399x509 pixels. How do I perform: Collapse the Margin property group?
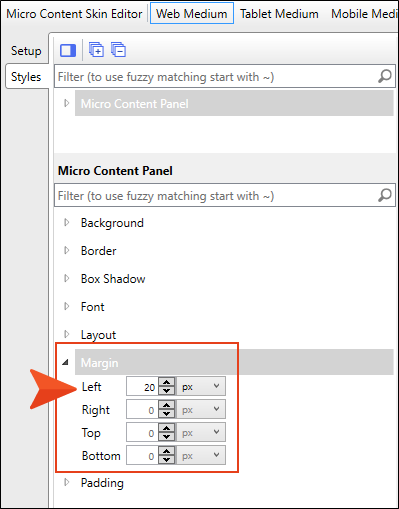[66, 362]
